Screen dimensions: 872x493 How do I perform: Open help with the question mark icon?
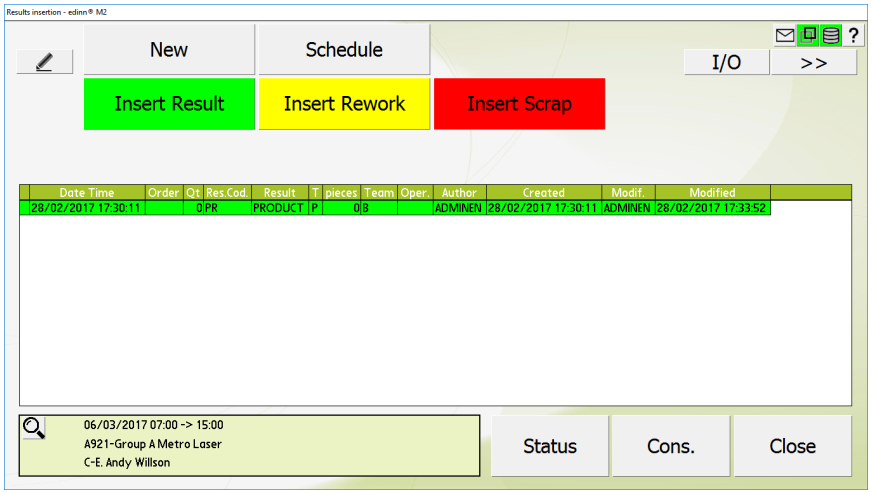click(x=853, y=36)
